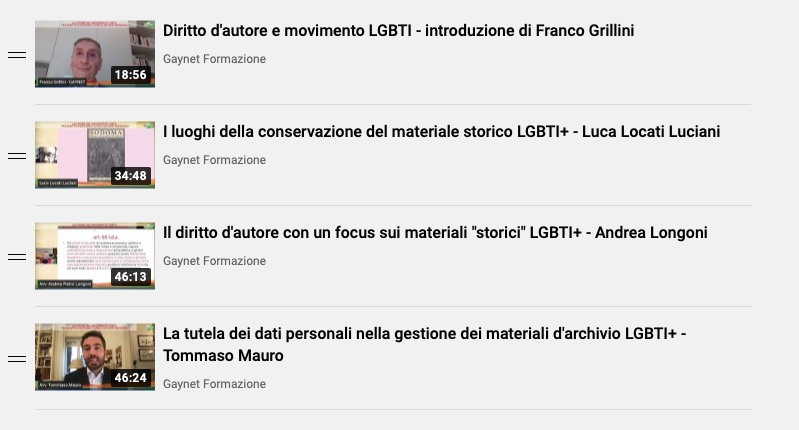Open title I luoghi della conservazione del materiale
The image size is (799, 430).
tap(441, 131)
